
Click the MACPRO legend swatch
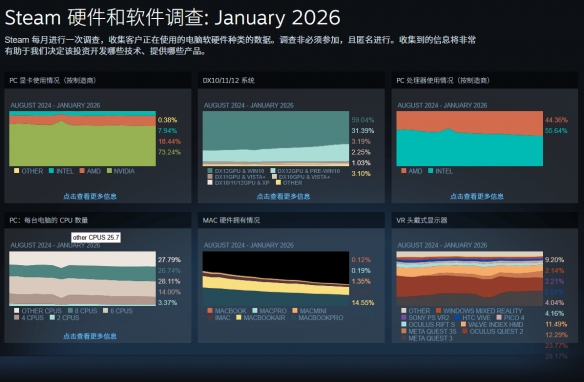(x=255, y=311)
